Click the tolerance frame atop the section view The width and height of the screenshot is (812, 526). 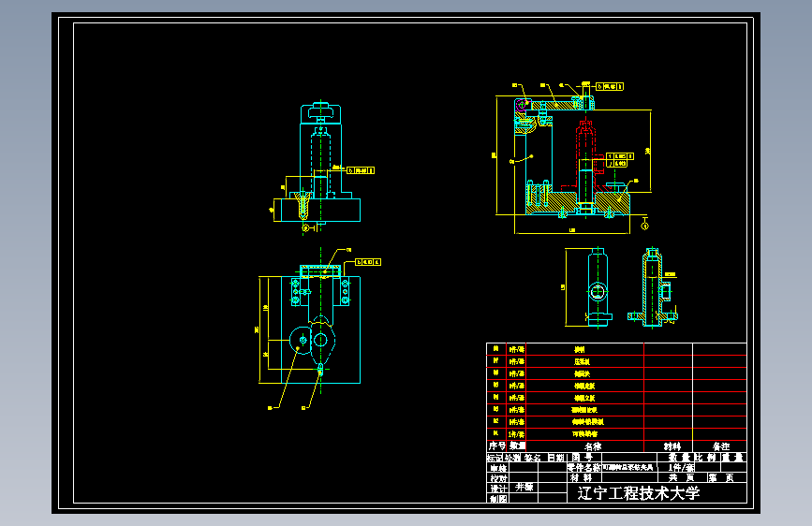(610, 86)
